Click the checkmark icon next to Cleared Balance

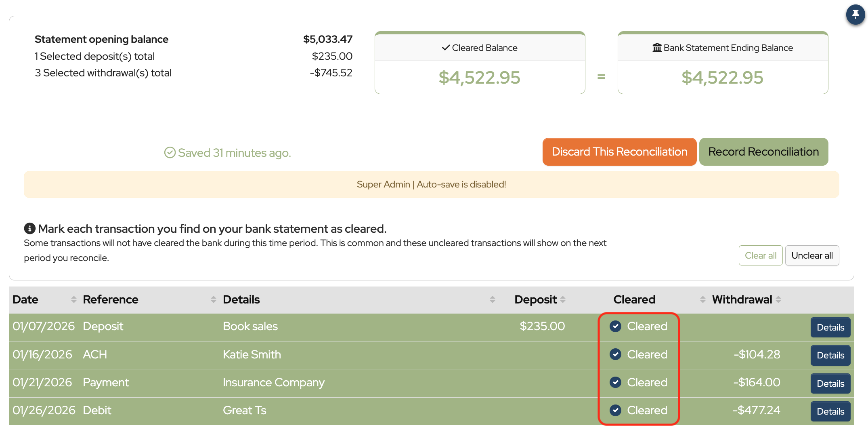(x=446, y=48)
